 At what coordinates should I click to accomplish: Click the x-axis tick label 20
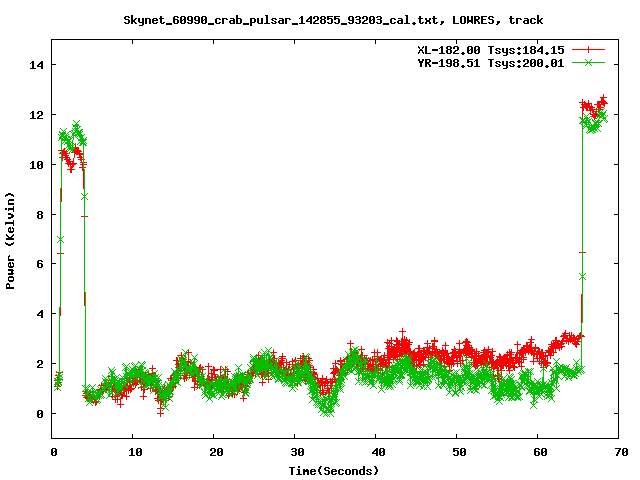click(215, 452)
